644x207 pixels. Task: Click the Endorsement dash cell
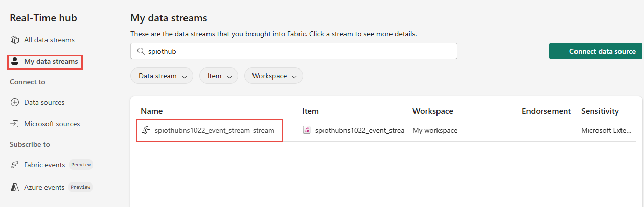tap(525, 130)
